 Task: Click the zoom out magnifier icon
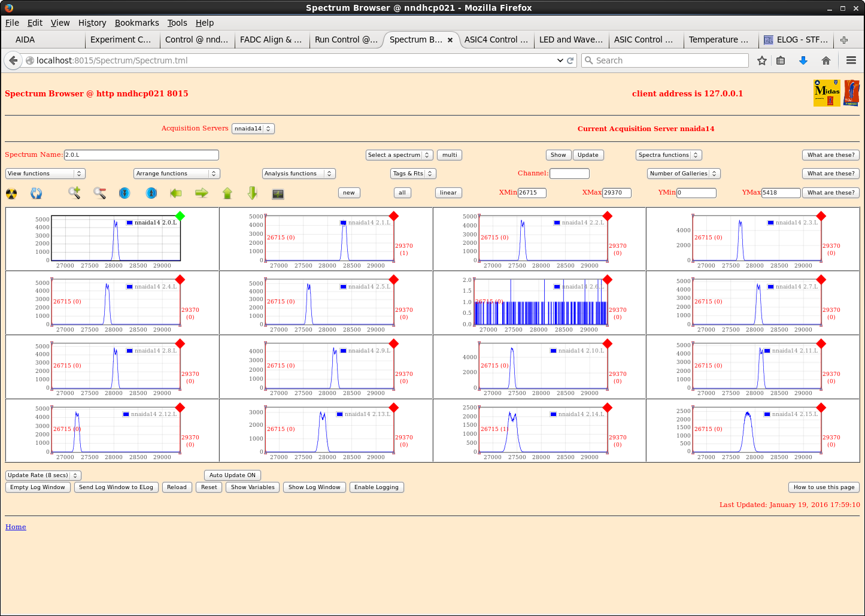[x=100, y=193]
